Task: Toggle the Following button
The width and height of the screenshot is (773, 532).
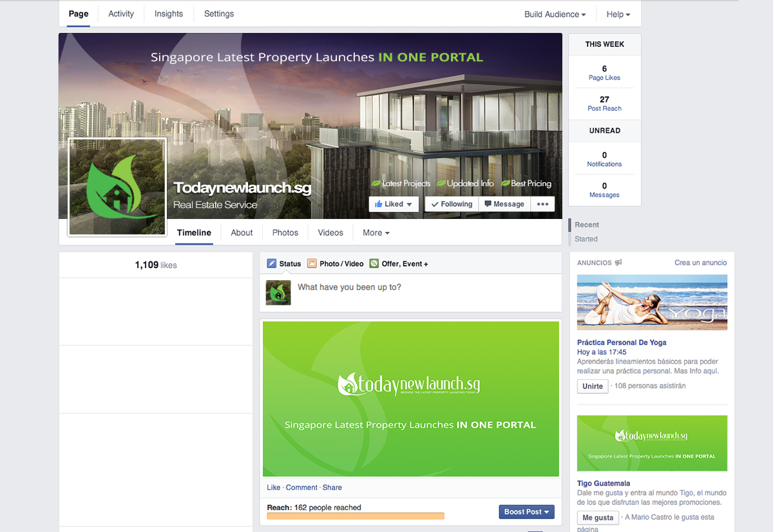Action: click(x=452, y=204)
